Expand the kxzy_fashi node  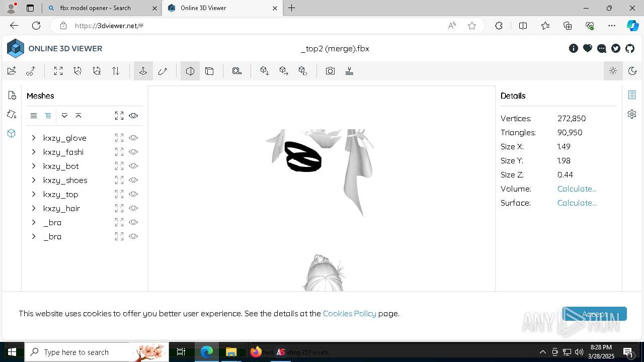point(34,152)
